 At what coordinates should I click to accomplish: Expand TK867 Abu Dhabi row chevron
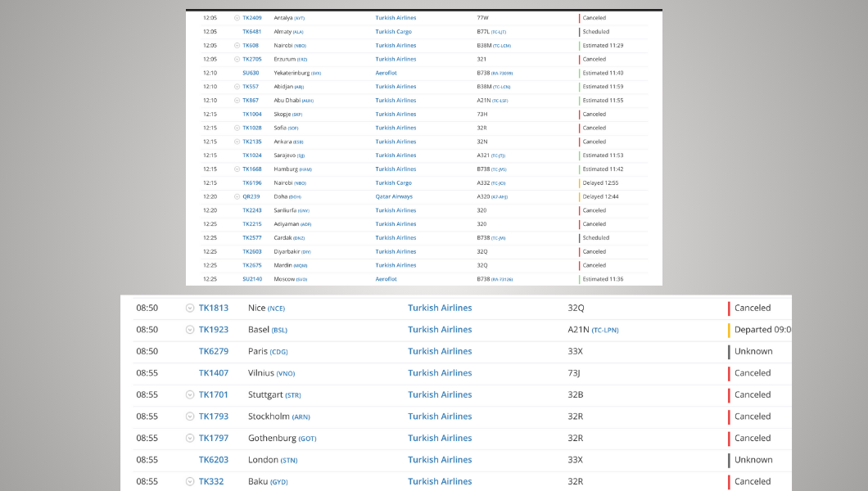coord(237,101)
